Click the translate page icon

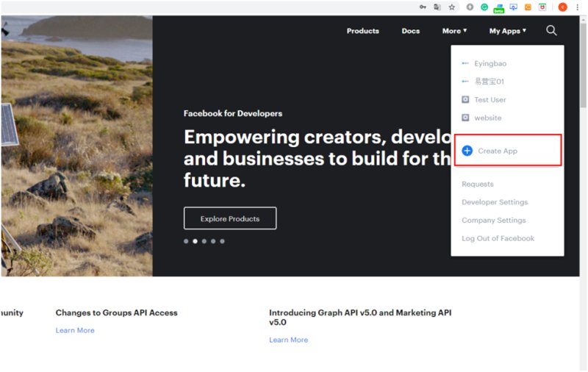coord(437,7)
